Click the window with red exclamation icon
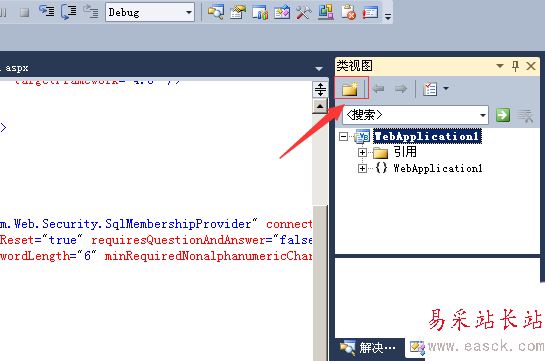This screenshot has width=545, height=361. (x=370, y=12)
